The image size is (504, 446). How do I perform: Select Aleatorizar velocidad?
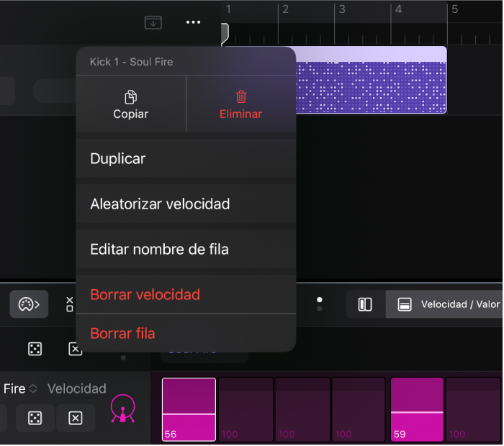coord(186,204)
